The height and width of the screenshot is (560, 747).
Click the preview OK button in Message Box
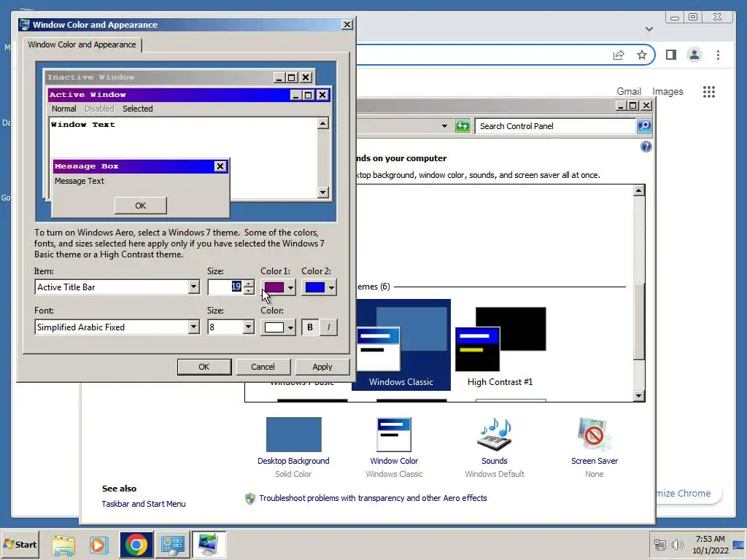coord(141,206)
